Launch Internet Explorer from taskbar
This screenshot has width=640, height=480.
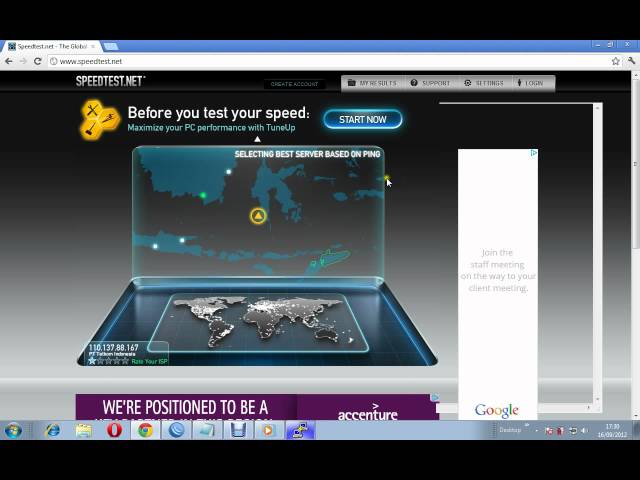coord(53,430)
